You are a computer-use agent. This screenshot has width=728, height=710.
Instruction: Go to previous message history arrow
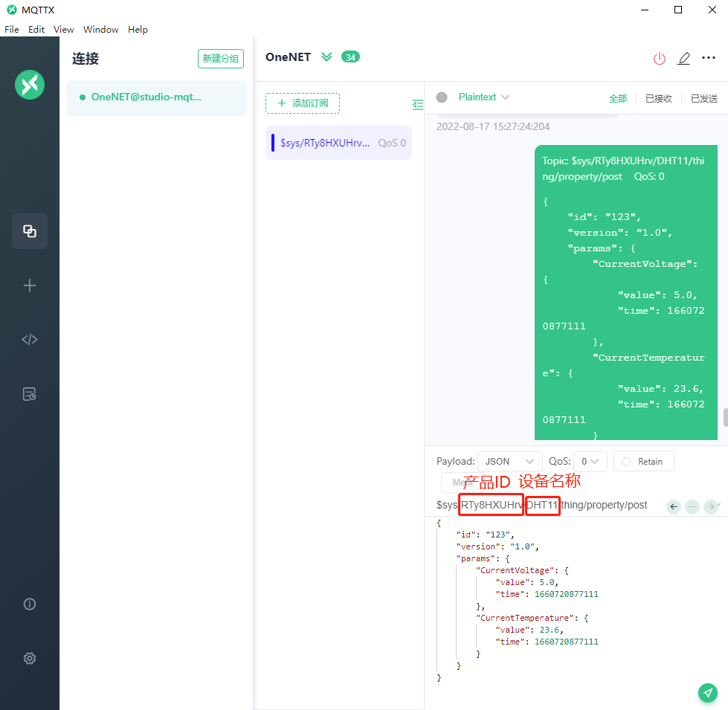(674, 506)
